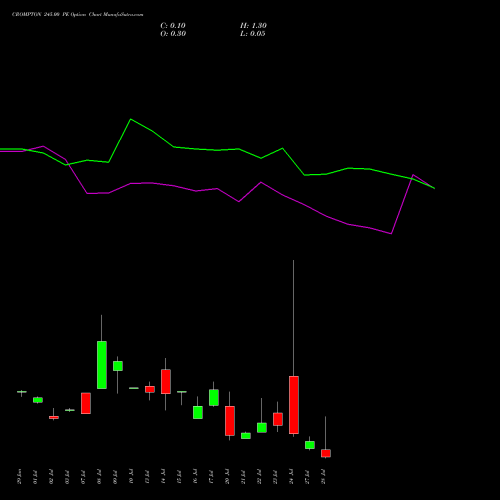
Task: Click the "17 Jul" date axis label
Action: 212,477
